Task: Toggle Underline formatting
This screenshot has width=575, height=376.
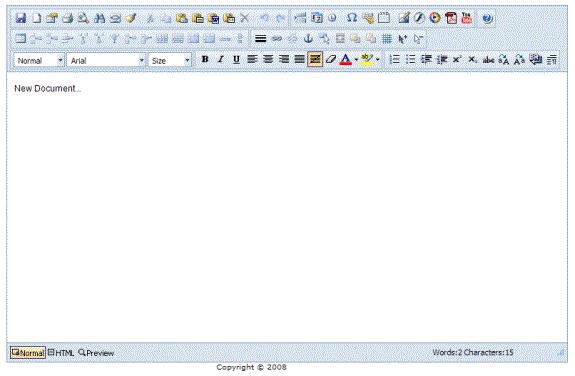Action: click(x=236, y=59)
